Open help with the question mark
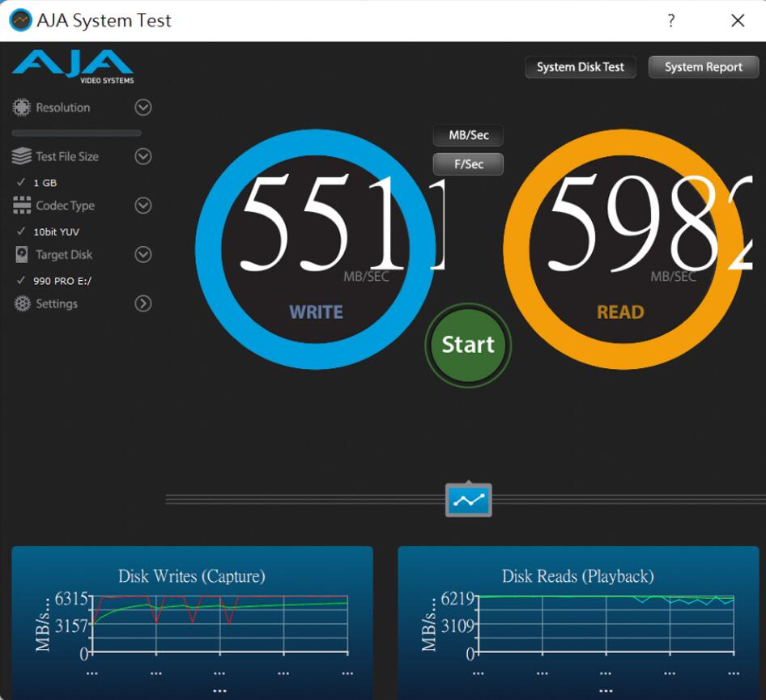This screenshot has width=766, height=700. coord(671,20)
